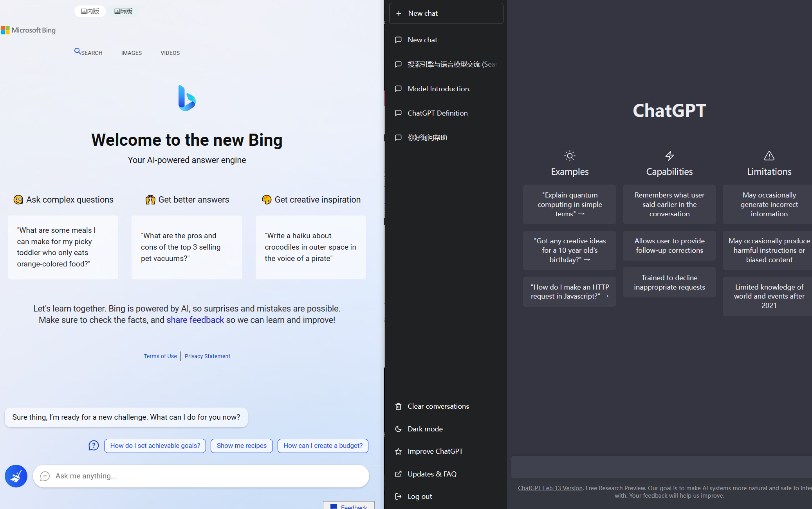The image size is (812, 509).
Task: Click the Limited knowledge after 2021 card
Action: tap(767, 297)
